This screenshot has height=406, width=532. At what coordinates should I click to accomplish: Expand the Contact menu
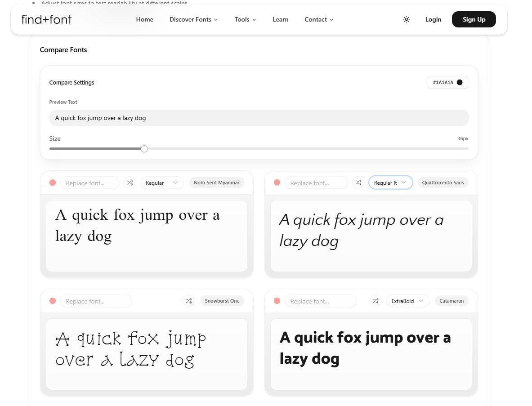[318, 19]
